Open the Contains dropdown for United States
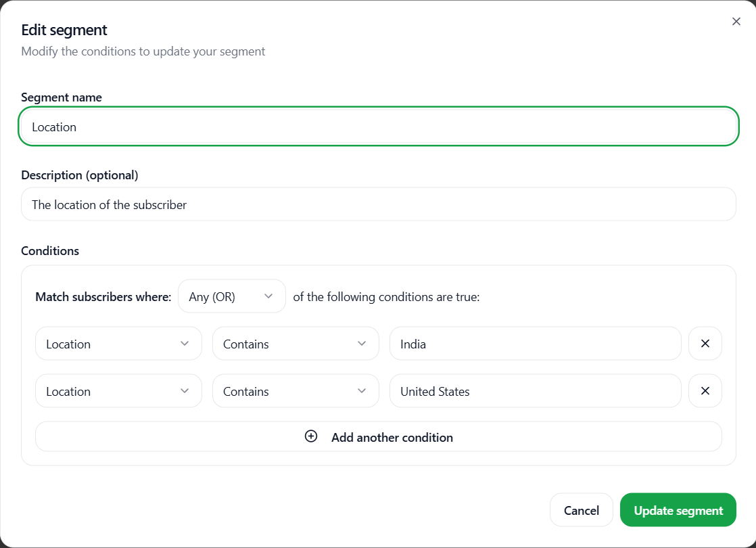This screenshot has width=756, height=548. [x=296, y=390]
